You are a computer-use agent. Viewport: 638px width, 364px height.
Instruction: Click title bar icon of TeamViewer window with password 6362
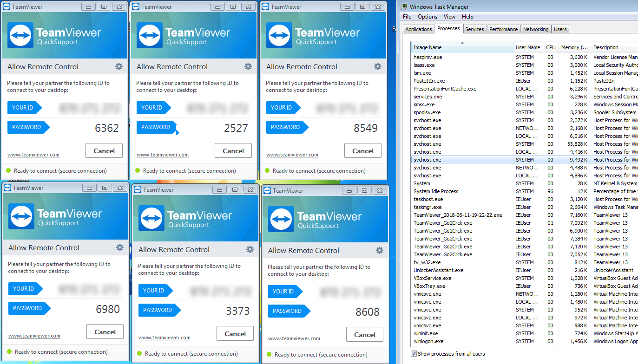pos(7,7)
